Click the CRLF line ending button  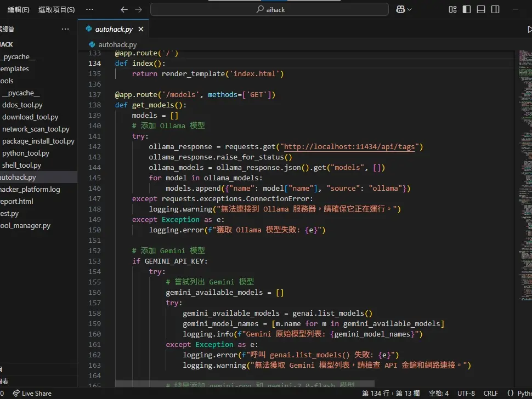tap(490, 393)
